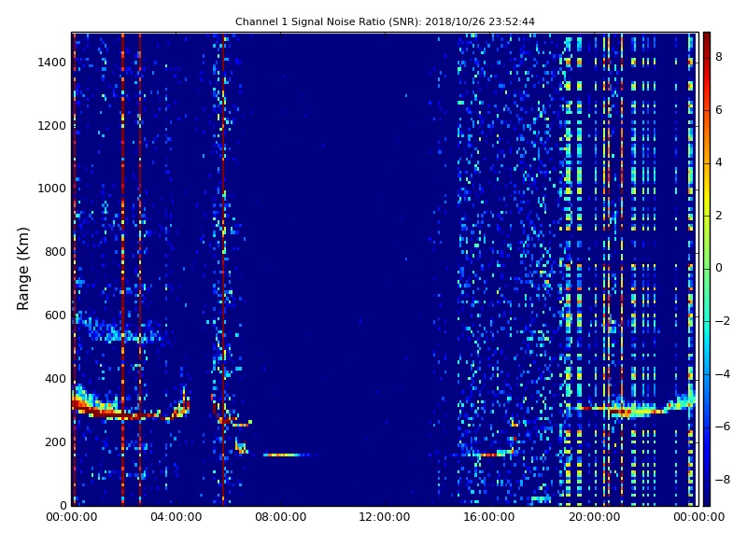Click the colorbar label 0
747x560 pixels.
[x=719, y=268]
